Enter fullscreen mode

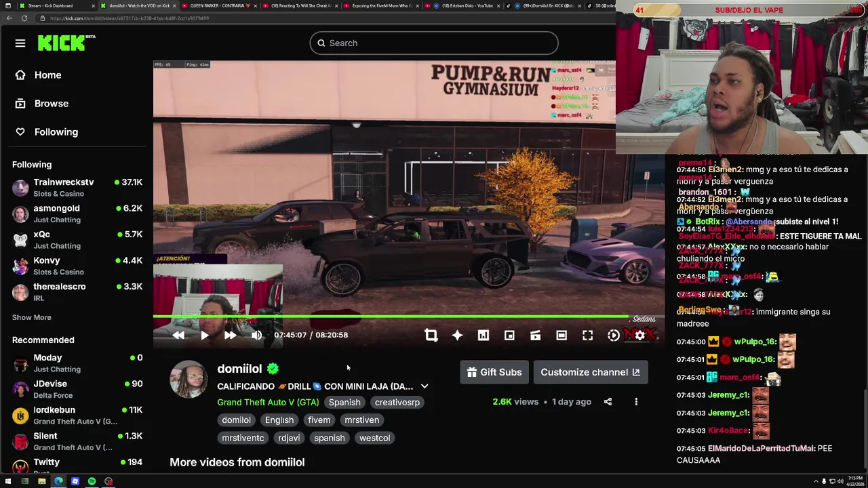click(587, 335)
